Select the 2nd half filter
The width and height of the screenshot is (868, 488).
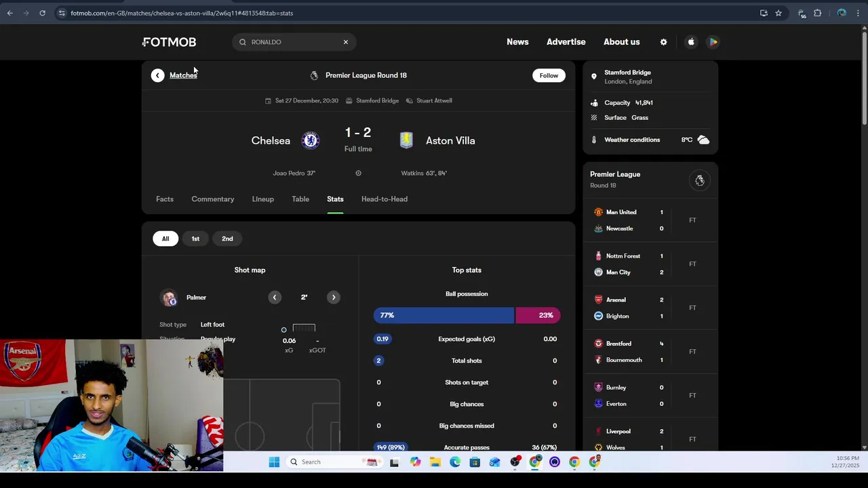click(227, 239)
